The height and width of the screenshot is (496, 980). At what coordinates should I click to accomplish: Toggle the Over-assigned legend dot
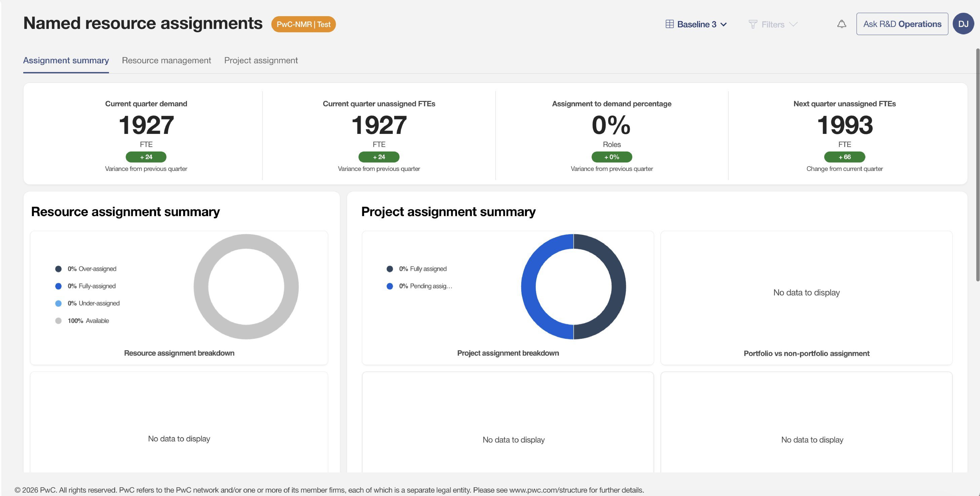click(x=58, y=269)
